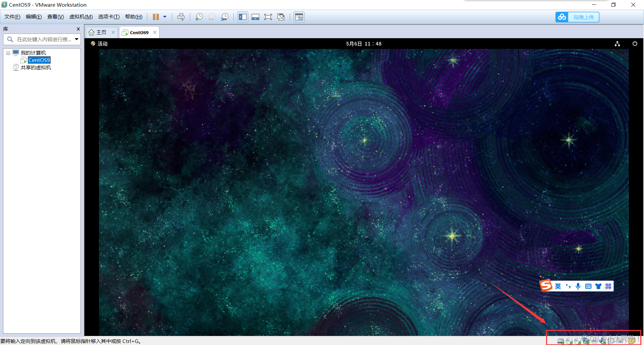The height and width of the screenshot is (345, 644).
Task: Click the 拖拽上传 cloud upload button
Action: tap(577, 17)
